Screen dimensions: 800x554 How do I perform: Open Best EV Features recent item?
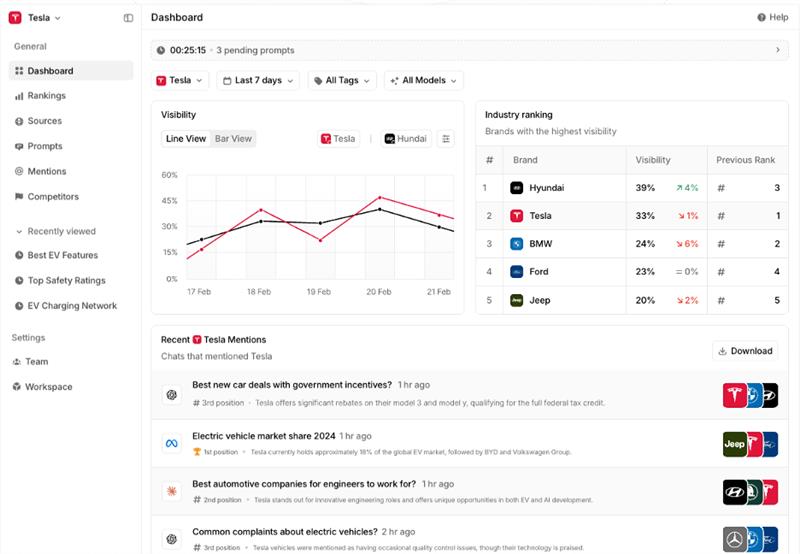[x=62, y=256]
